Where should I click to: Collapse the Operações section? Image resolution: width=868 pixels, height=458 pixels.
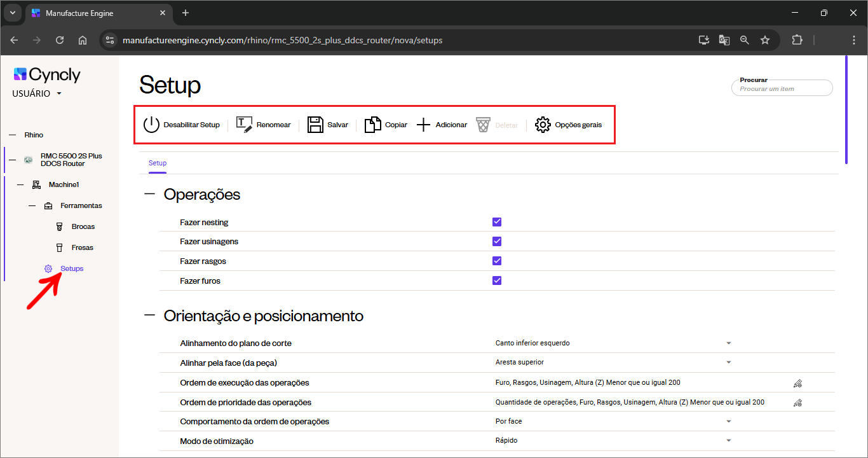pos(150,195)
